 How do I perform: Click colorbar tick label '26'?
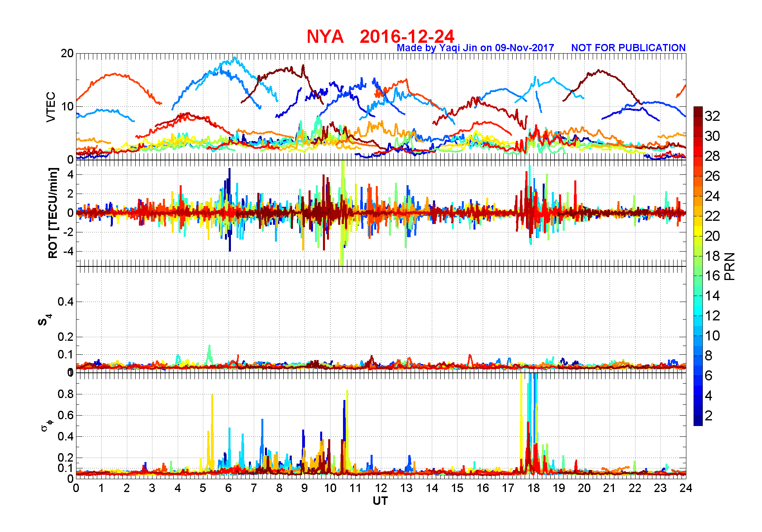pos(712,176)
